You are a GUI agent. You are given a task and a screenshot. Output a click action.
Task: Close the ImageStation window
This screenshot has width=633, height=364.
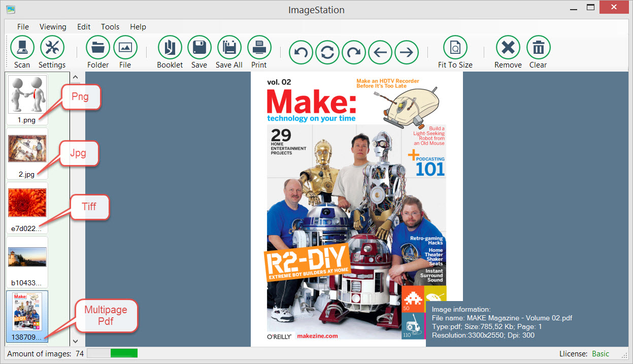click(x=615, y=7)
